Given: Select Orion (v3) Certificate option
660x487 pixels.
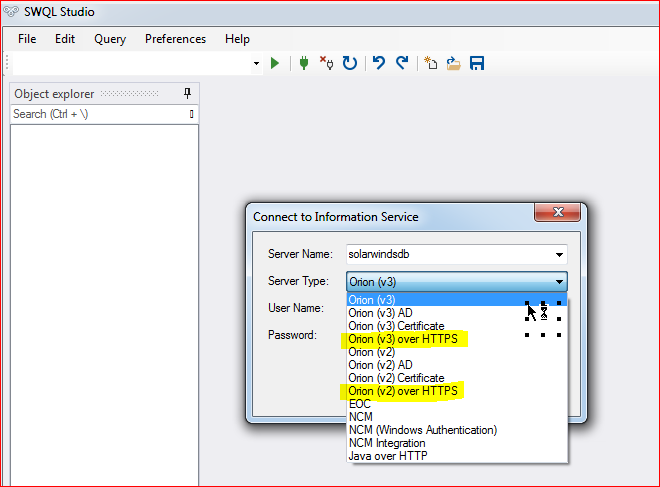Looking at the screenshot, I should pos(457,326).
